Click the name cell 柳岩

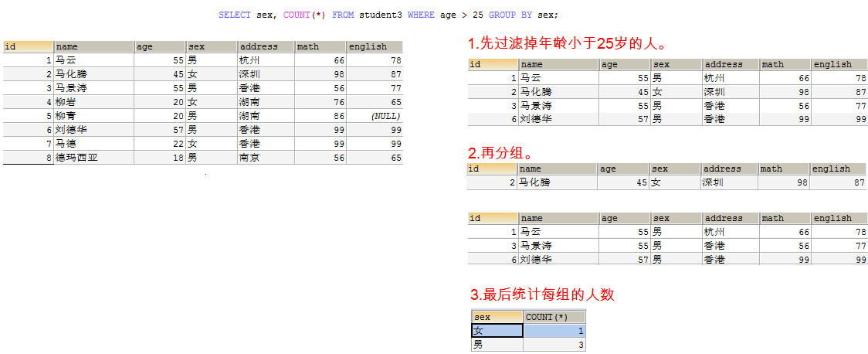pos(93,102)
